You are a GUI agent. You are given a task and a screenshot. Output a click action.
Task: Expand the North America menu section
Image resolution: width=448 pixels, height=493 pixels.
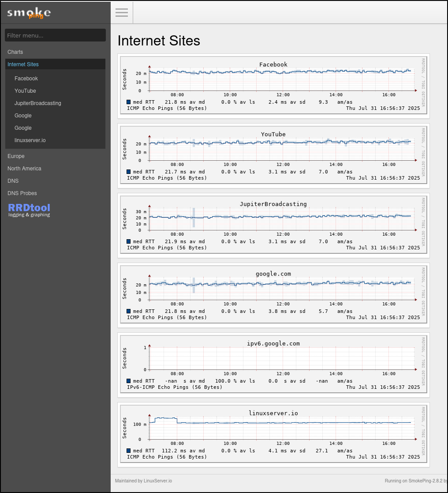coord(25,169)
